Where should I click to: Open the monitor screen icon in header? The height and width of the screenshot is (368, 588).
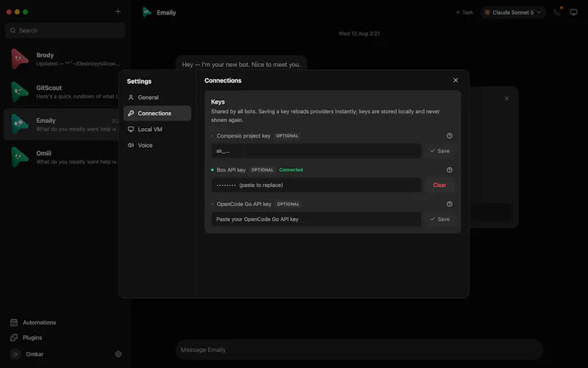pos(573,13)
